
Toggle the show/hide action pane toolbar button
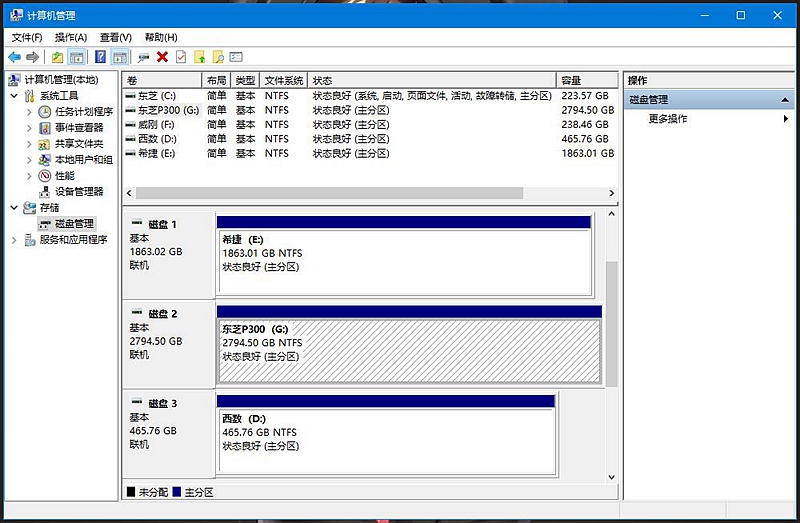[120, 57]
